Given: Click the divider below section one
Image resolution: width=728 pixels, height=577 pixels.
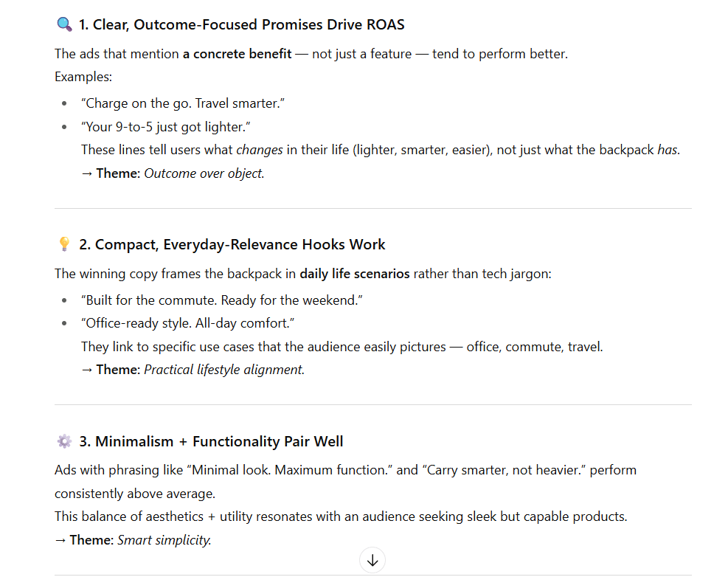Looking at the screenshot, I should coord(372,207).
